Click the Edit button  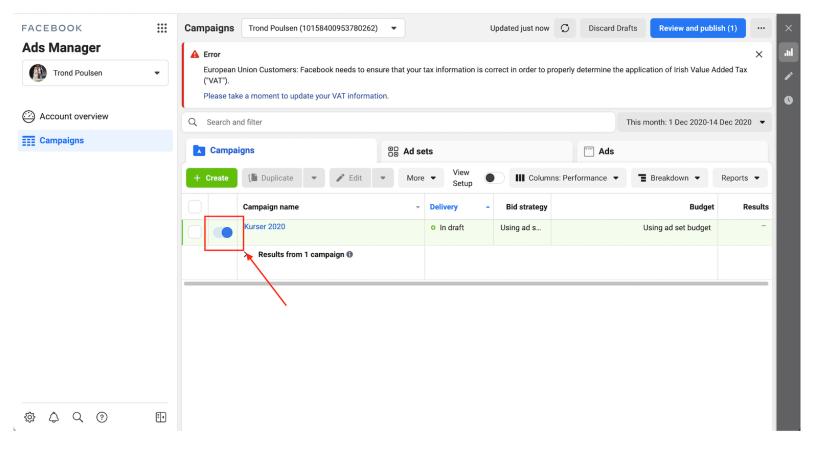click(x=349, y=178)
